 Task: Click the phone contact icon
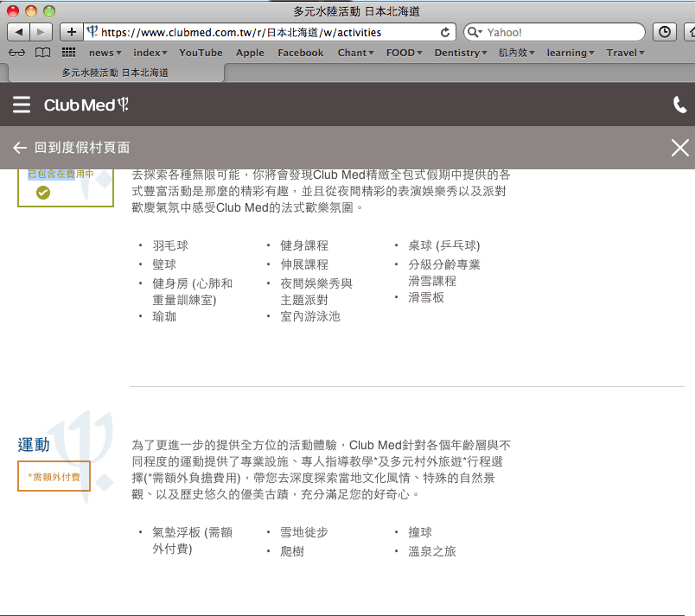[x=680, y=105]
